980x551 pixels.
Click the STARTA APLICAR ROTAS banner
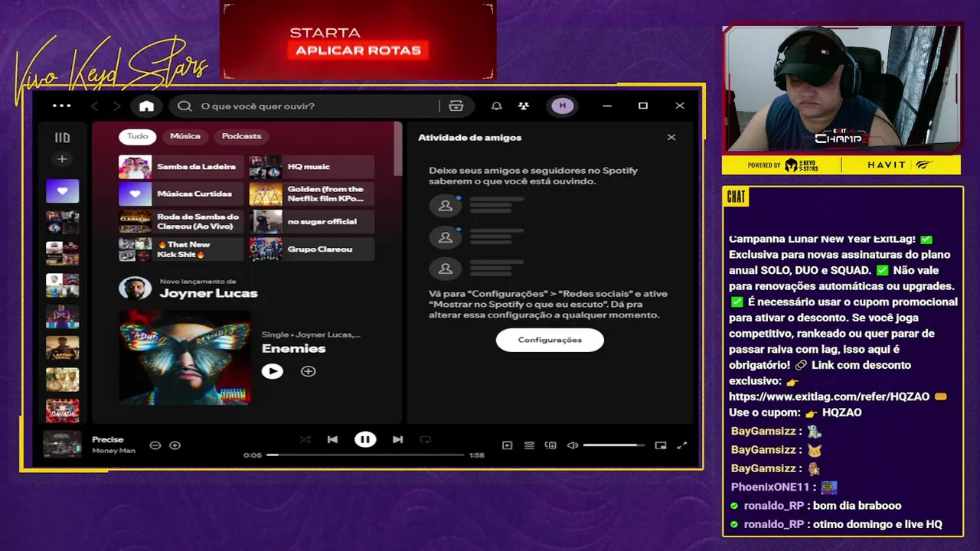(x=358, y=41)
